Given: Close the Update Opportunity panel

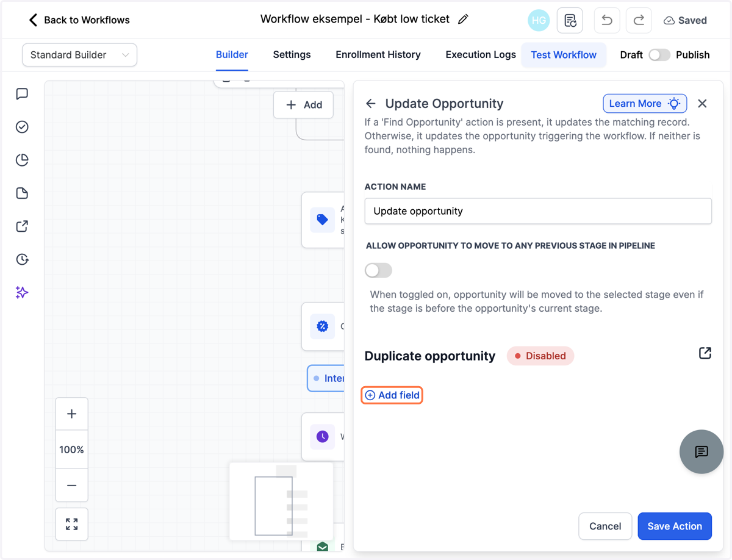Looking at the screenshot, I should [x=703, y=104].
